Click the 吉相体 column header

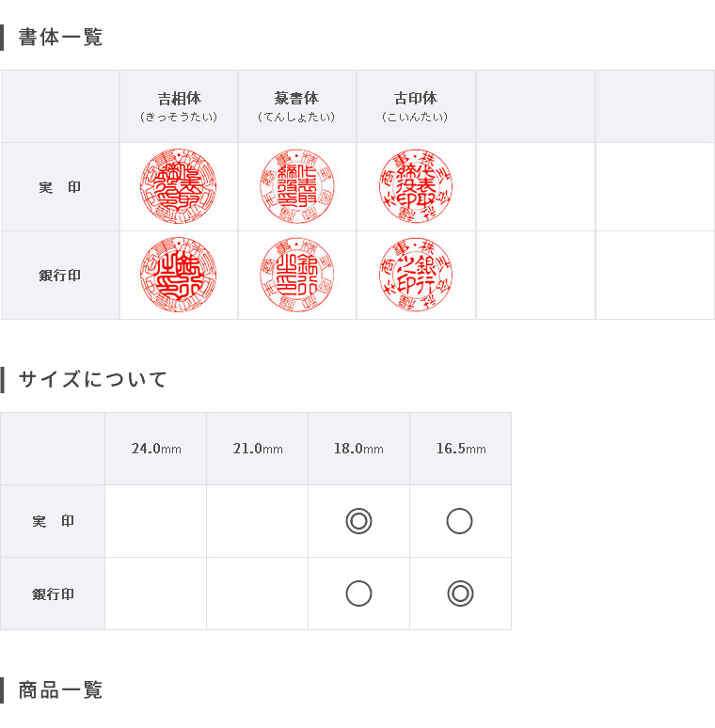pos(179,107)
